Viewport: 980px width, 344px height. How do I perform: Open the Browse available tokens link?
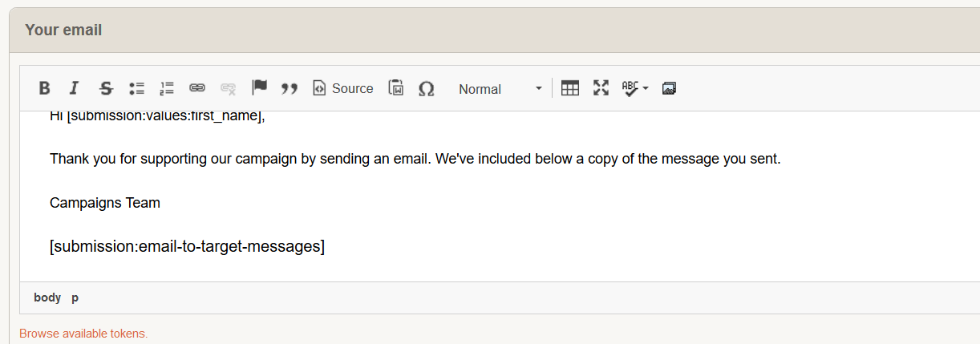click(83, 334)
